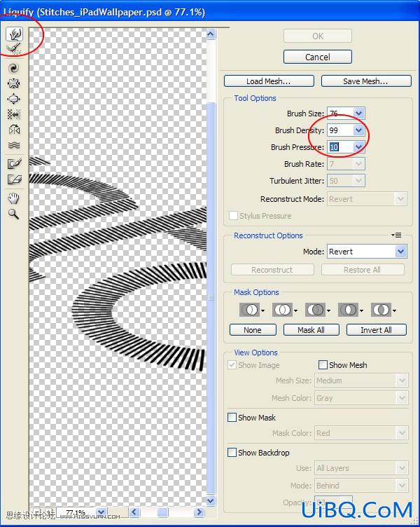The height and width of the screenshot is (527, 420).
Task: Open the preview zoom percentage dropdown
Action: (x=101, y=512)
